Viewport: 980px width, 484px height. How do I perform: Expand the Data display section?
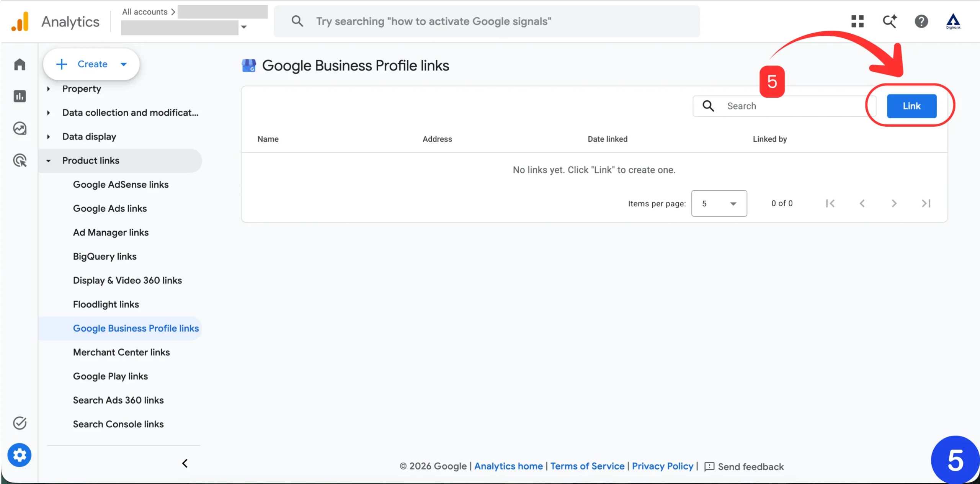[x=89, y=137]
